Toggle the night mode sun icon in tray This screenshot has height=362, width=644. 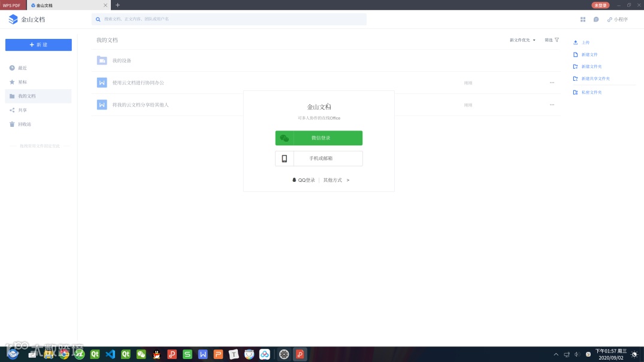(634, 355)
